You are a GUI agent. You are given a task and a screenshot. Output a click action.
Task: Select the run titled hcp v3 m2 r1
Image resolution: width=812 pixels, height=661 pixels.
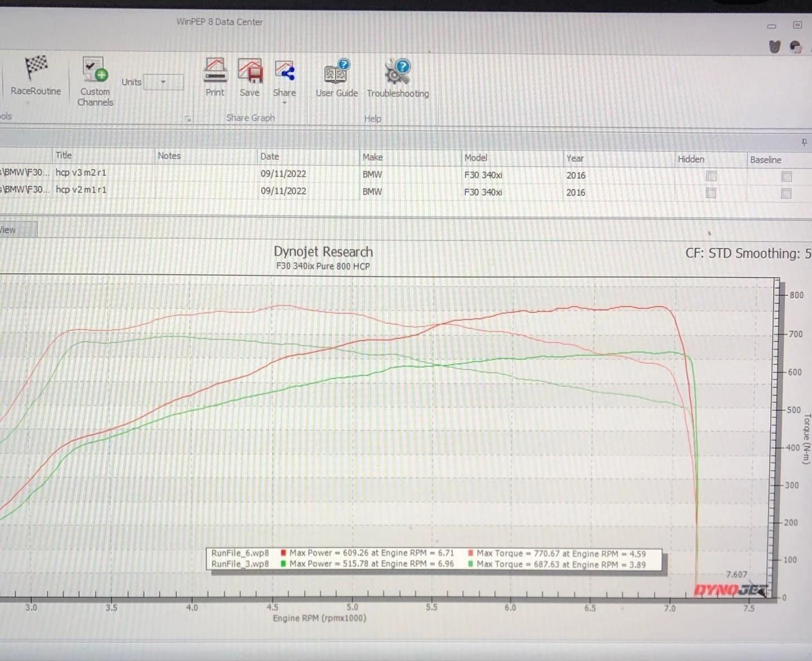81,173
